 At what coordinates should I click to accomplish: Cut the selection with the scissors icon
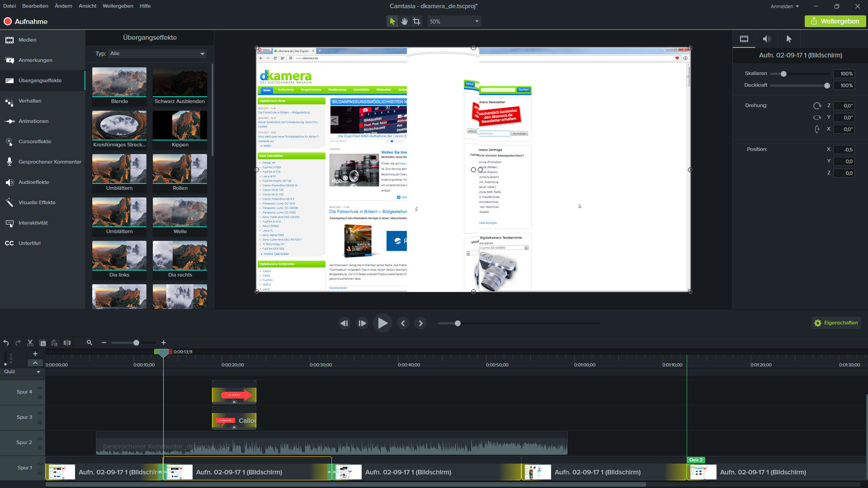pos(30,343)
